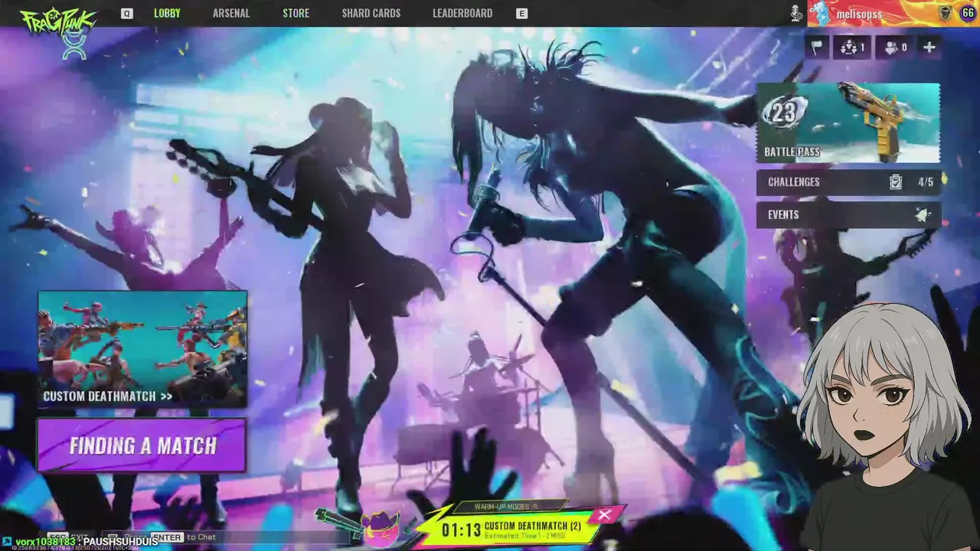This screenshot has width=980, height=551.
Task: Open the Challenges panel
Action: (x=848, y=182)
